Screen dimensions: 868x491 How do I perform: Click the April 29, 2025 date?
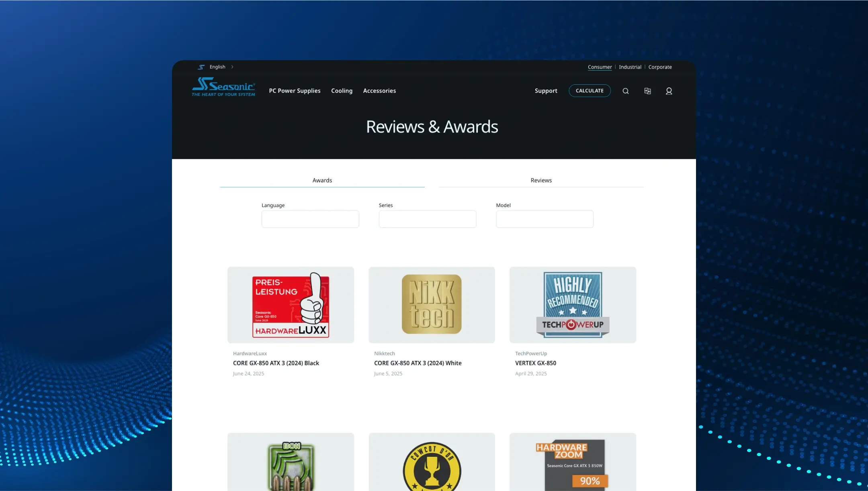point(531,374)
